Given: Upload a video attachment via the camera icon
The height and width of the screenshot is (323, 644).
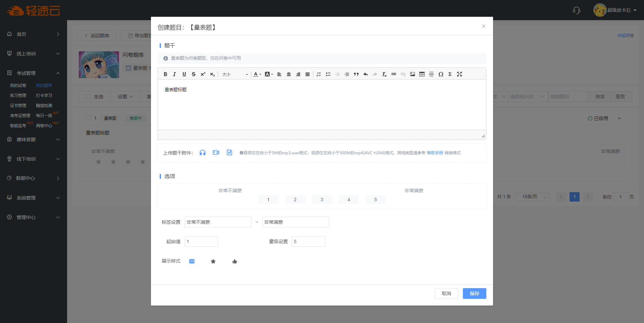Looking at the screenshot, I should tap(216, 153).
